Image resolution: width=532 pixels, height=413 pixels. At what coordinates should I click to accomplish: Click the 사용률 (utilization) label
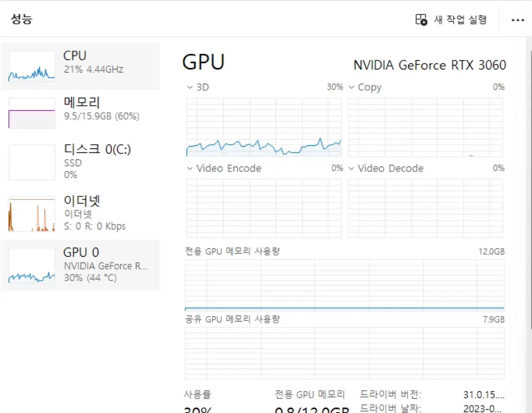(x=197, y=394)
